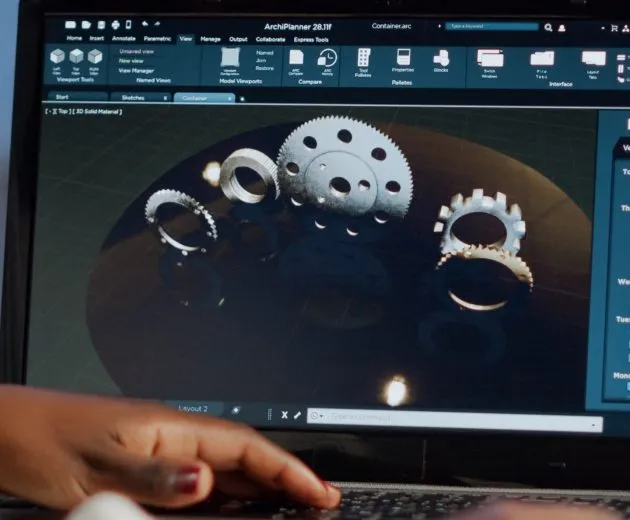Open the Manage ribbon tab
This screenshot has width=630, height=520.
pyautogui.click(x=210, y=39)
